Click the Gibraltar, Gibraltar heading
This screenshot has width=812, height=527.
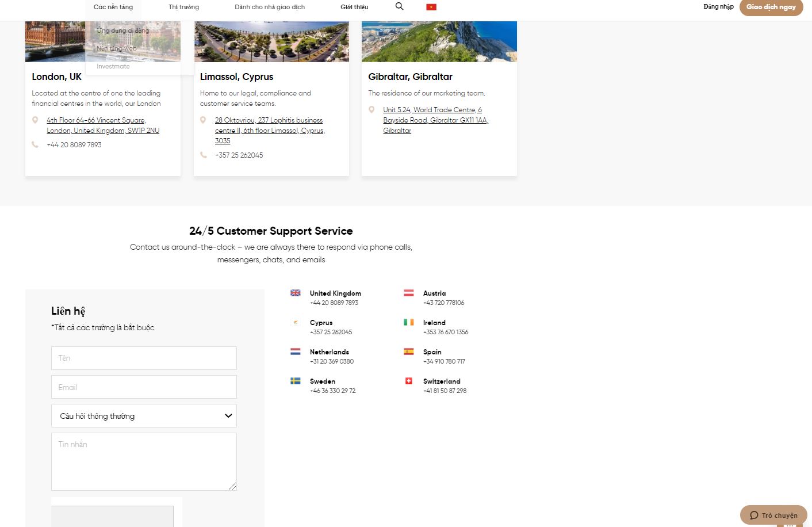coord(410,77)
